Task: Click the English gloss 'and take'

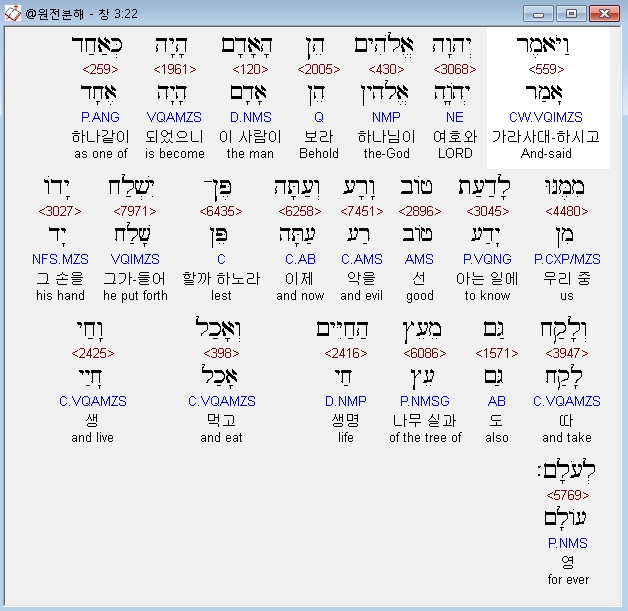Action: [x=567, y=438]
